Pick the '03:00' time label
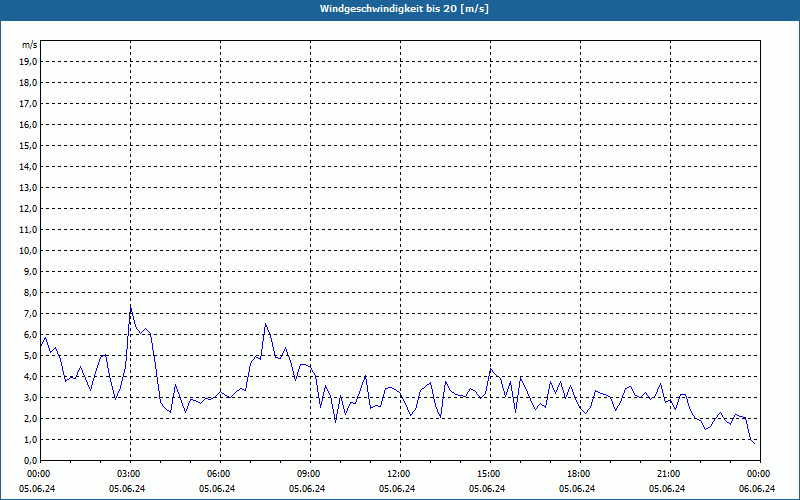The width and height of the screenshot is (800, 500). (129, 474)
